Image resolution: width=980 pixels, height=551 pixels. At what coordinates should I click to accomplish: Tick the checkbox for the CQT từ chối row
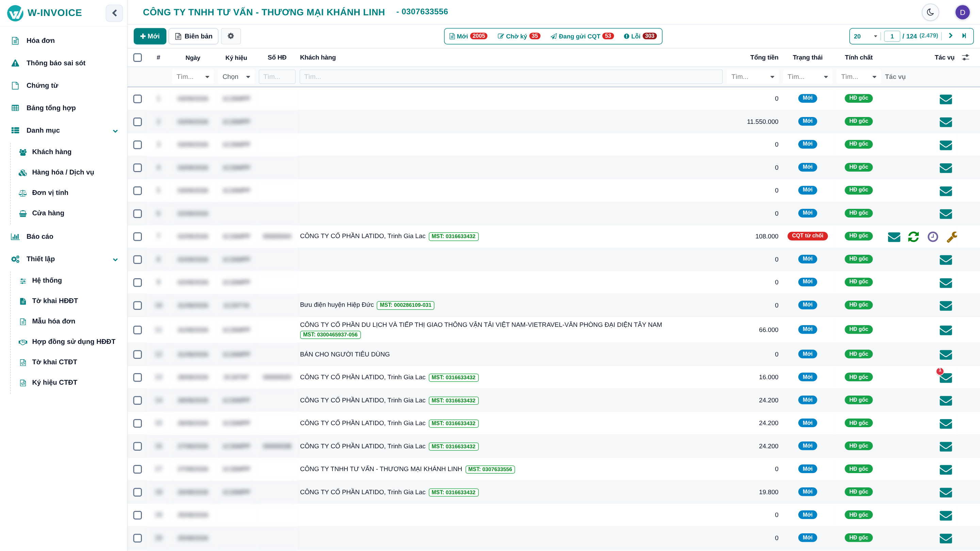click(137, 236)
